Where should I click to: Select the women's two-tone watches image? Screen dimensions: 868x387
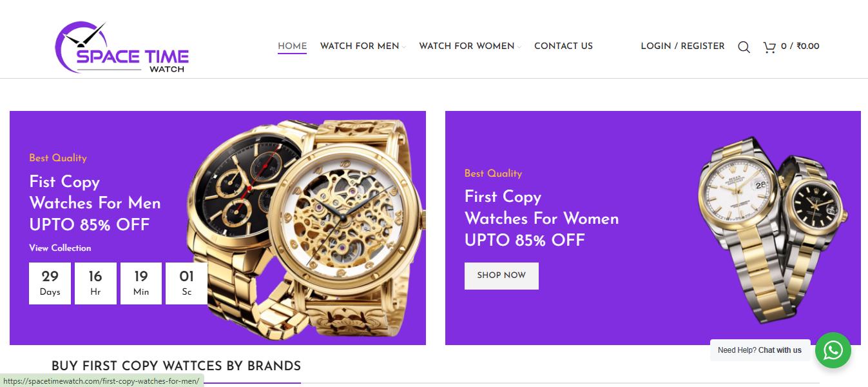(773, 229)
